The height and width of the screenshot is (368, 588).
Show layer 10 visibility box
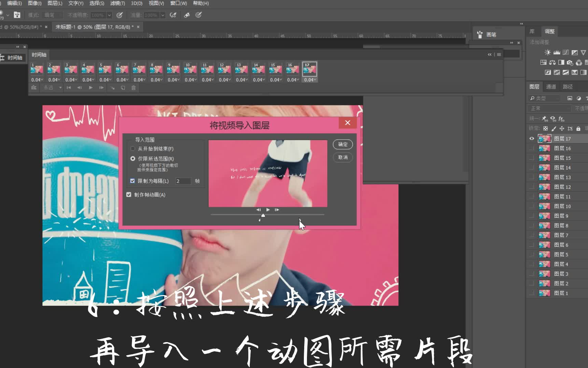pyautogui.click(x=532, y=206)
